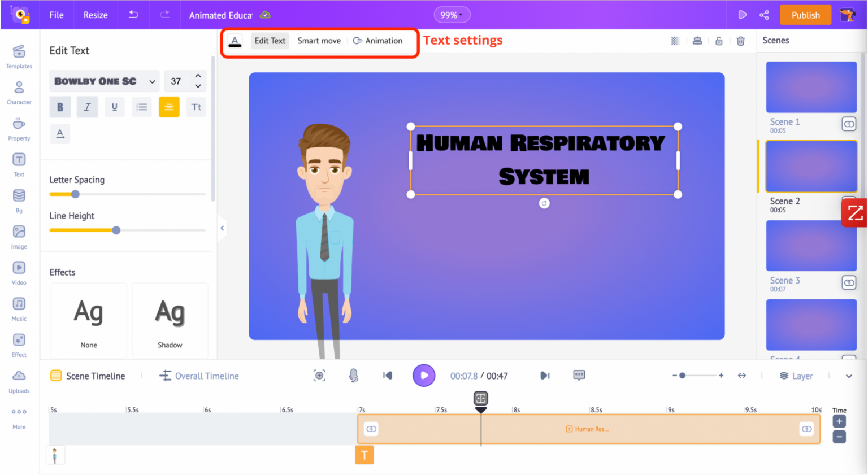Click the orange Publish button

coord(805,15)
